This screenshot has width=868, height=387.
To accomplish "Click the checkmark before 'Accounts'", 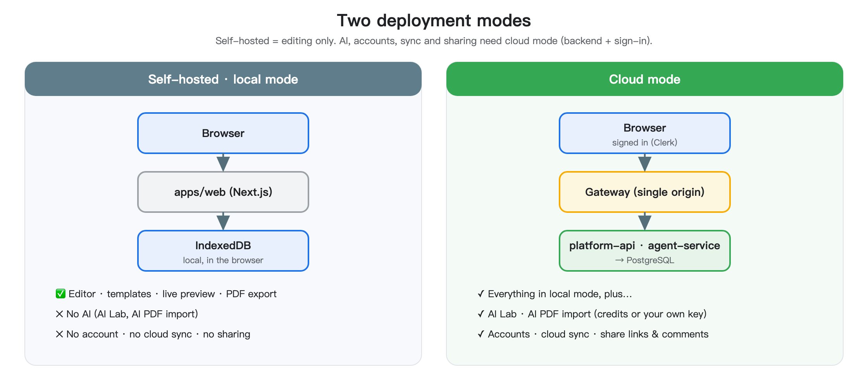I will [481, 334].
